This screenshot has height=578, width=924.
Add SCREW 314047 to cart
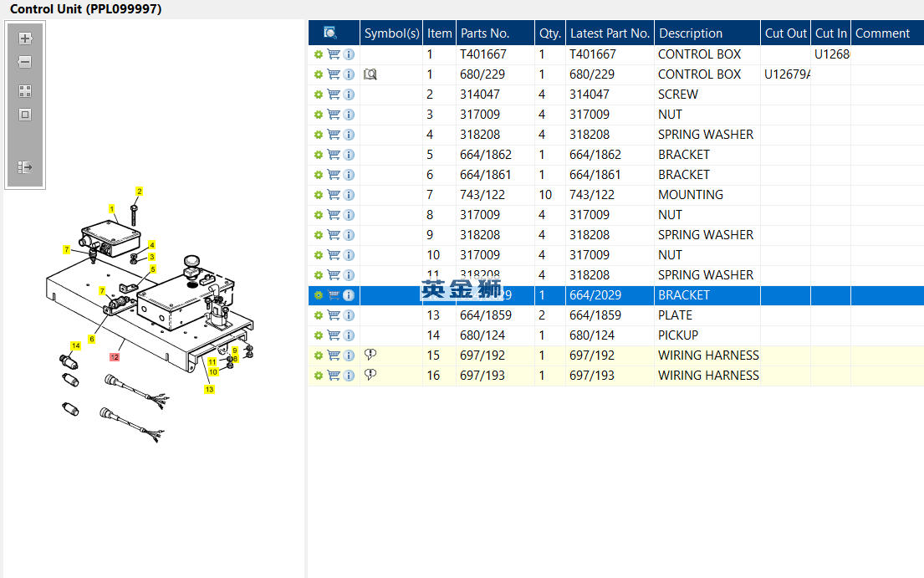(x=334, y=95)
